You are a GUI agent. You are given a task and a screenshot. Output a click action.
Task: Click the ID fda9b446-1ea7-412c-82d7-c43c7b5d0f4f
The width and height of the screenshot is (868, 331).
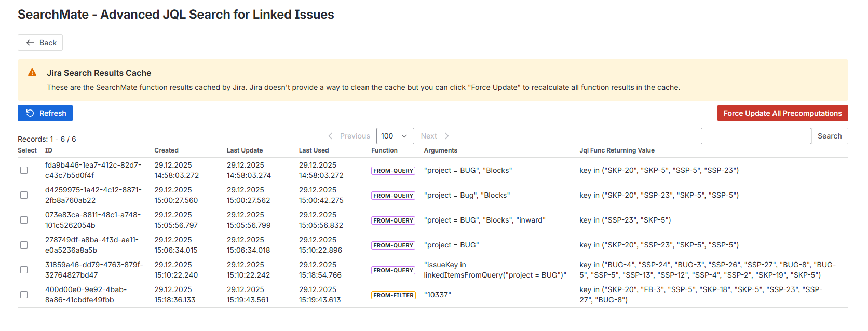[93, 170]
